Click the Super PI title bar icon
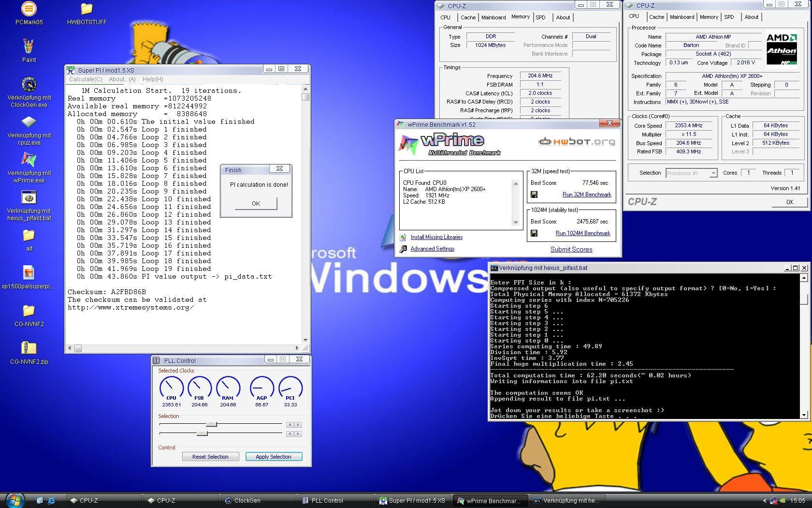 71,70
